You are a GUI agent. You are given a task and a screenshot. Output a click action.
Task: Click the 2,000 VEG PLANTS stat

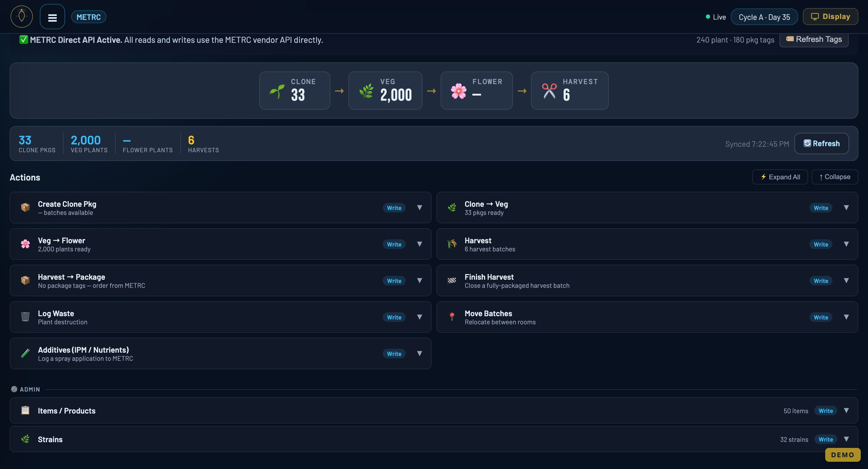(x=89, y=143)
